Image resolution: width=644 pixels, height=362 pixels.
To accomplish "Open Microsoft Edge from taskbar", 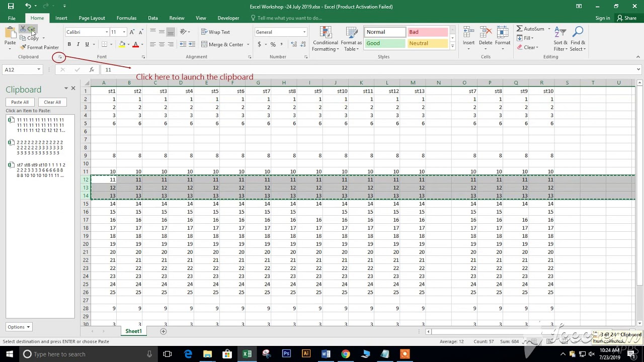I will click(x=188, y=354).
